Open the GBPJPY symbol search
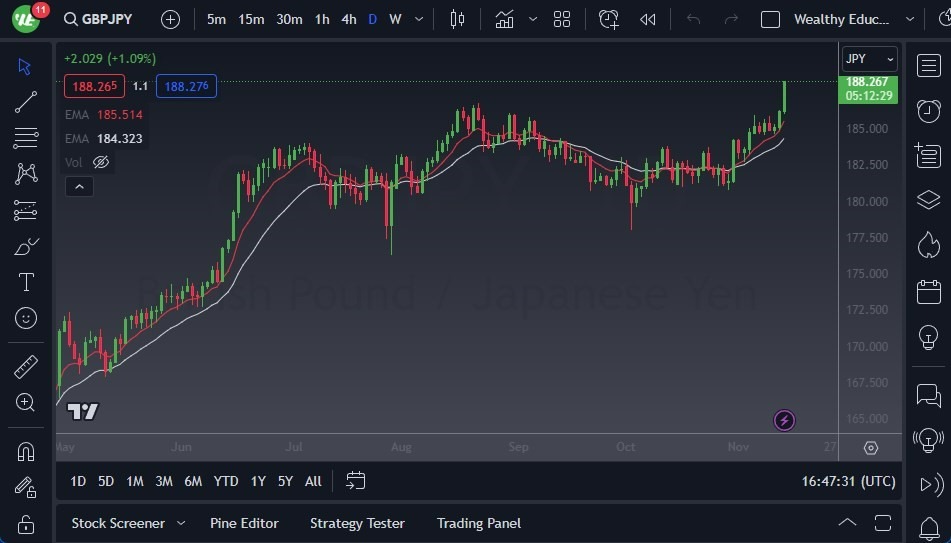Image resolution: width=951 pixels, height=543 pixels. point(98,19)
